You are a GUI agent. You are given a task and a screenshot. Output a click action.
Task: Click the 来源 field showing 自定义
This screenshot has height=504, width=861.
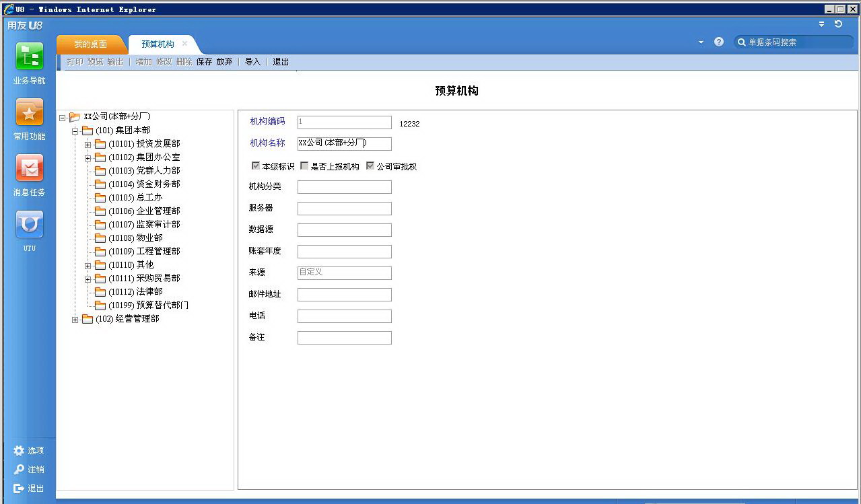(344, 273)
